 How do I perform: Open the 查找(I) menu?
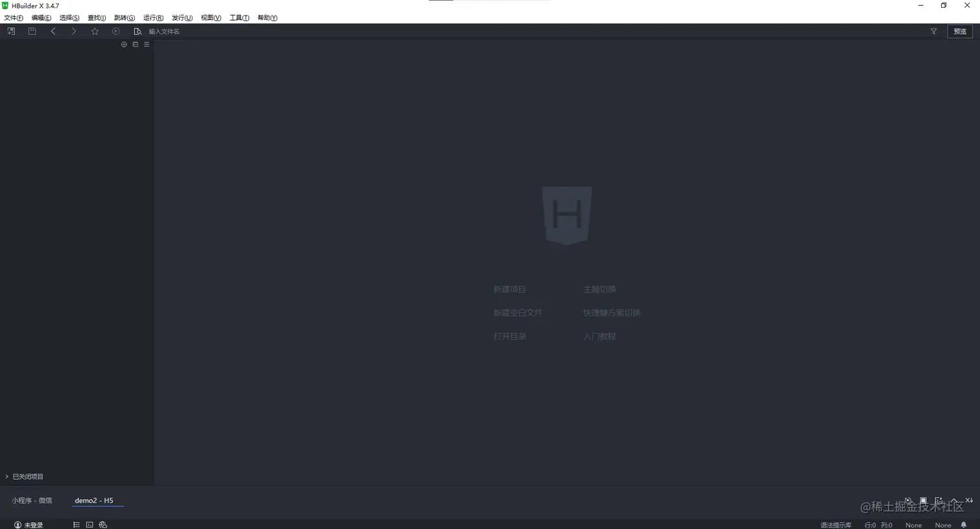click(97, 18)
